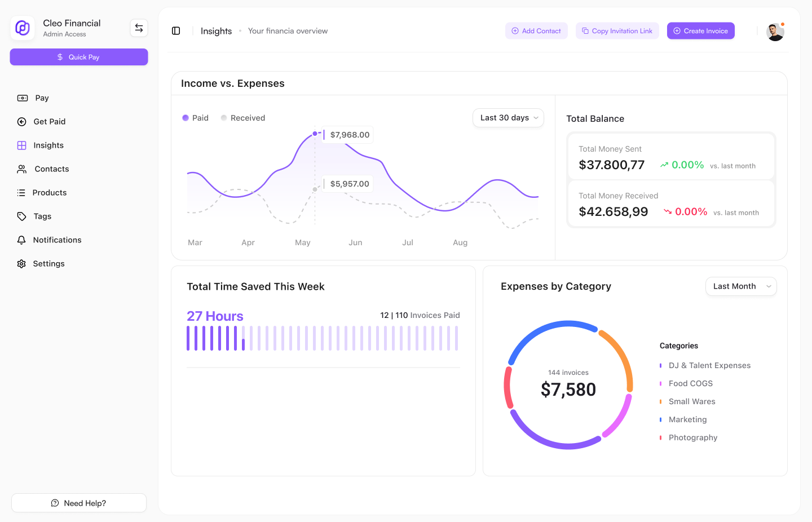Click the Pay cash icon in sidebar
Viewport: 812px width, 522px height.
(23, 98)
